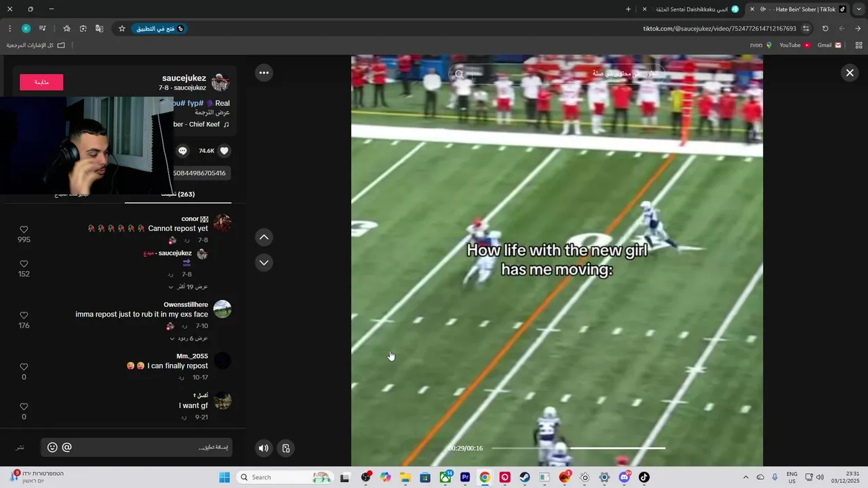Go to the previous video with up arrow
868x488 pixels.
[264, 237]
